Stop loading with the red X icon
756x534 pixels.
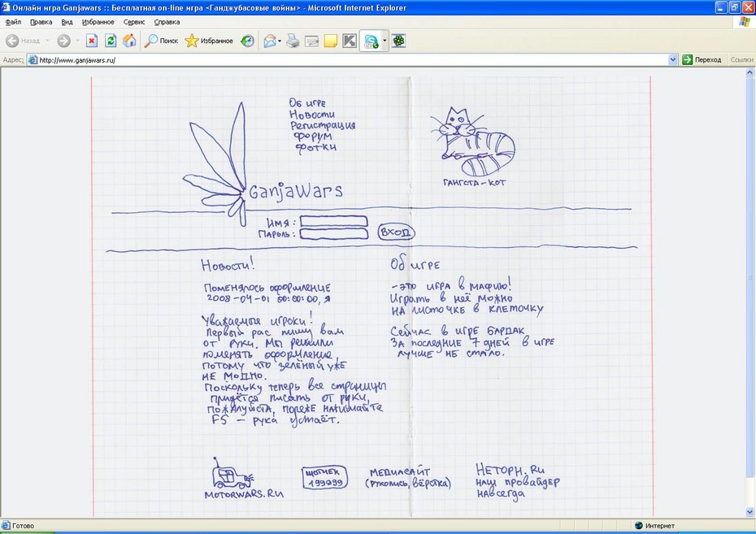pos(92,41)
